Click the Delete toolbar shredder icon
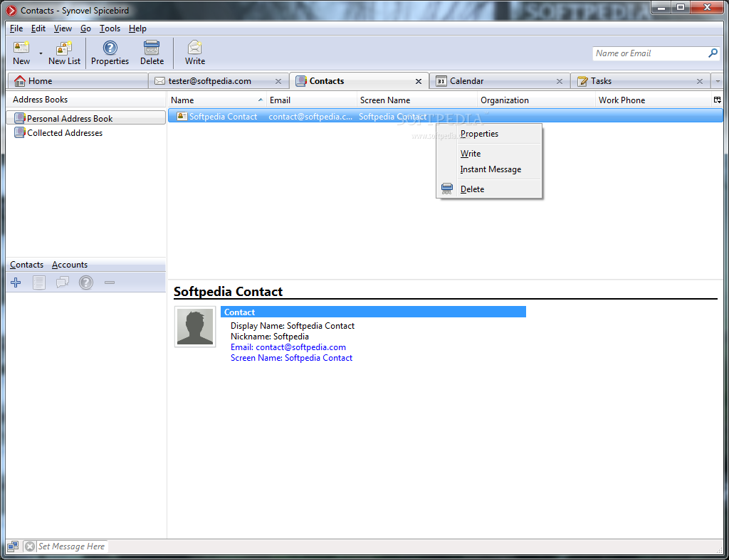Viewport: 729px width, 560px height. point(152,48)
